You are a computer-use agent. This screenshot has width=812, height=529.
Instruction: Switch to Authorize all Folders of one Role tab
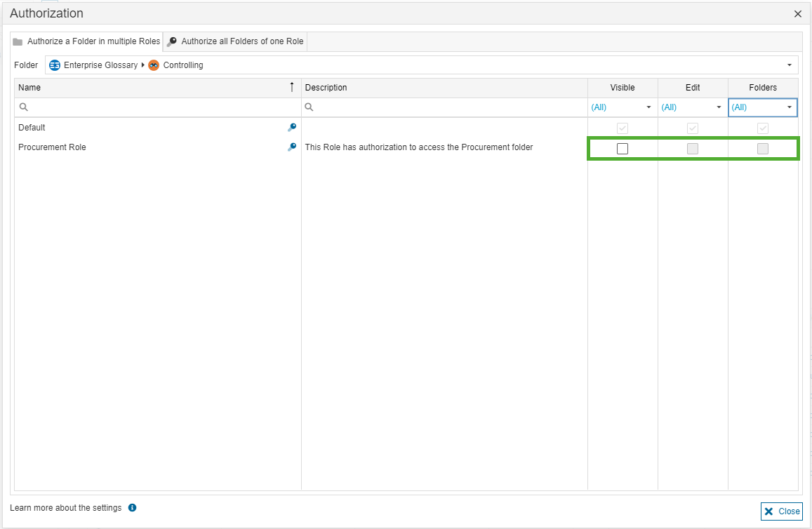click(x=235, y=41)
